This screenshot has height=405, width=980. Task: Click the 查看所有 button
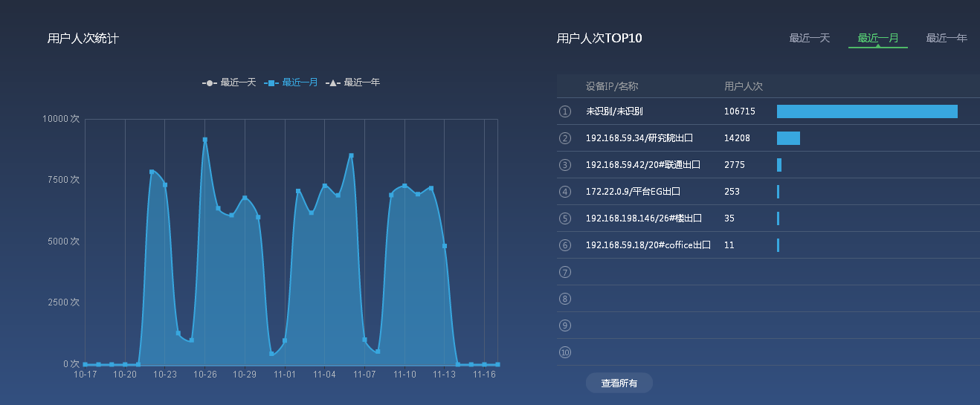click(619, 383)
